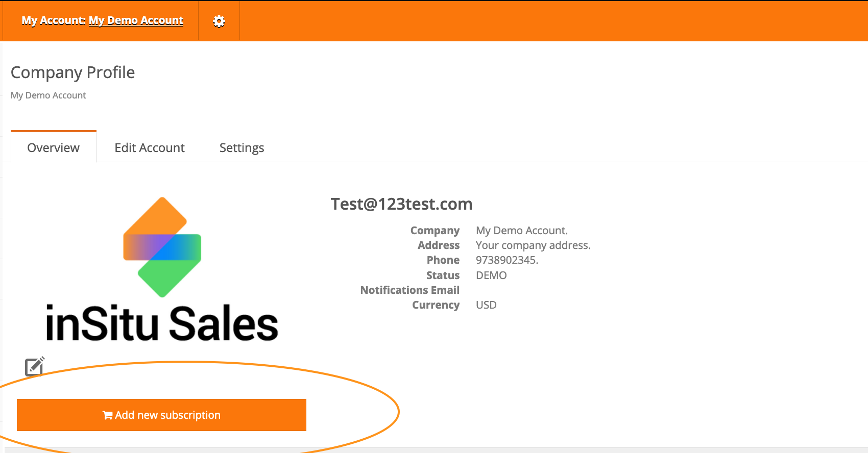Click the My Demo Account subtitle text
This screenshot has width=868, height=453.
pos(48,95)
